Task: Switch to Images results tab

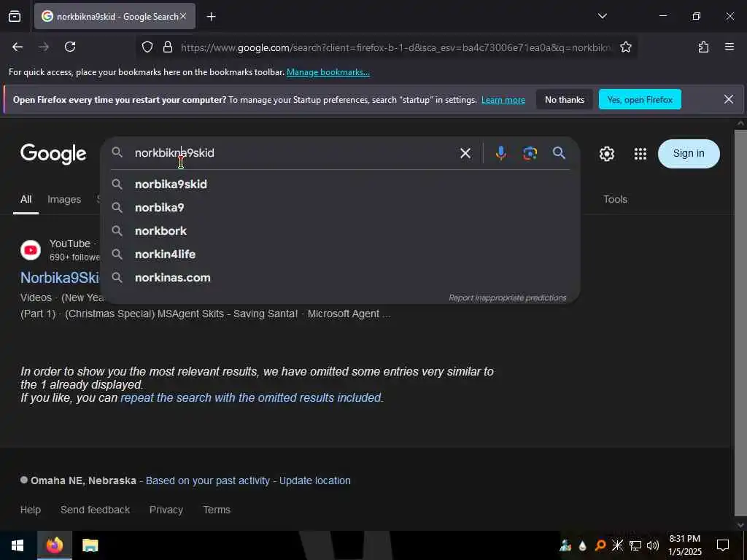Action: 64,200
